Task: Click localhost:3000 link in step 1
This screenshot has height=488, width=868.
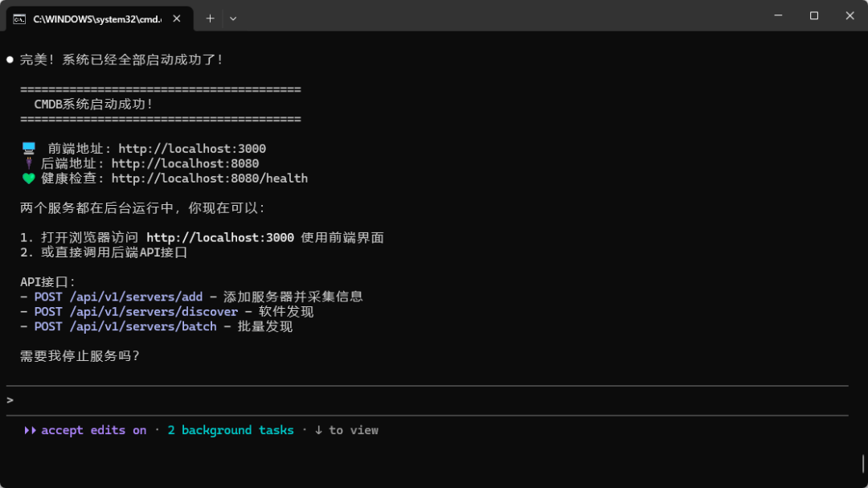Action: click(220, 238)
